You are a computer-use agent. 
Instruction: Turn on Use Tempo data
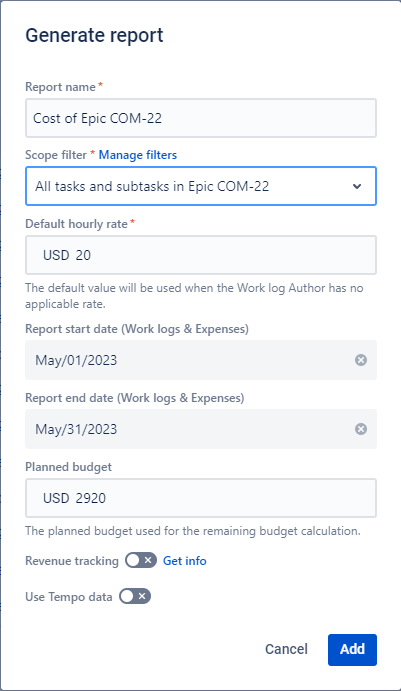click(135, 596)
